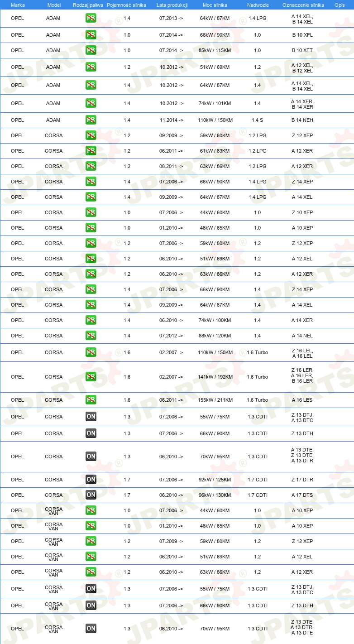Click the PB fuel icon in the ADAM 1.4 LPG row
354x644 pixels.
91,18
